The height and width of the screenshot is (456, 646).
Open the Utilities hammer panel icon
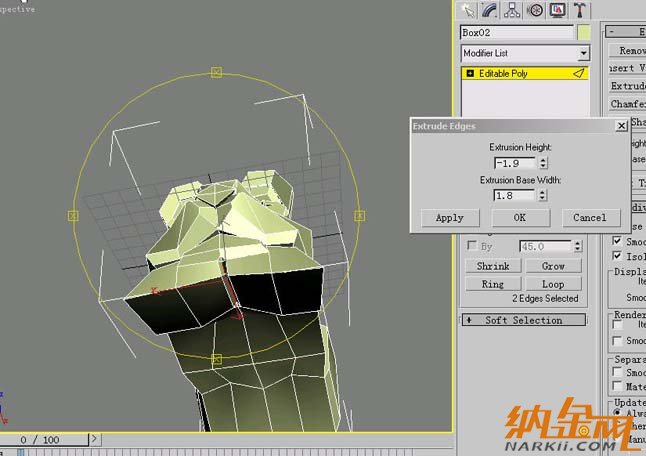pos(579,10)
